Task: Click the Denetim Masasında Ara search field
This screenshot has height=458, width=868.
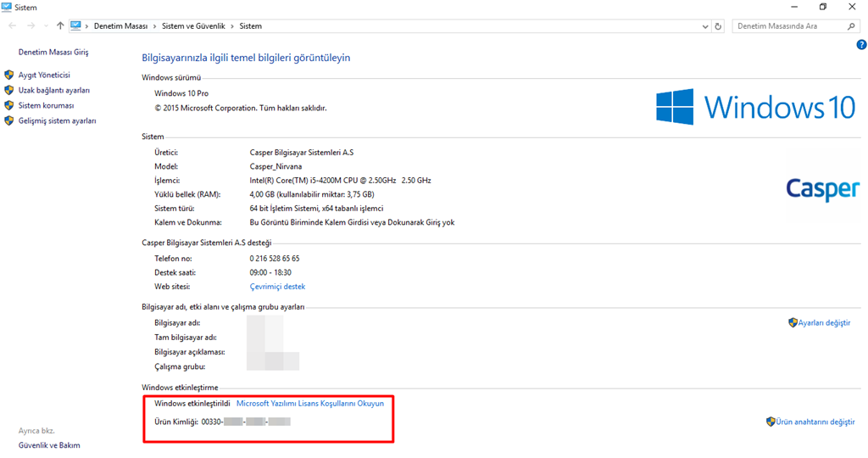Action: pos(796,26)
